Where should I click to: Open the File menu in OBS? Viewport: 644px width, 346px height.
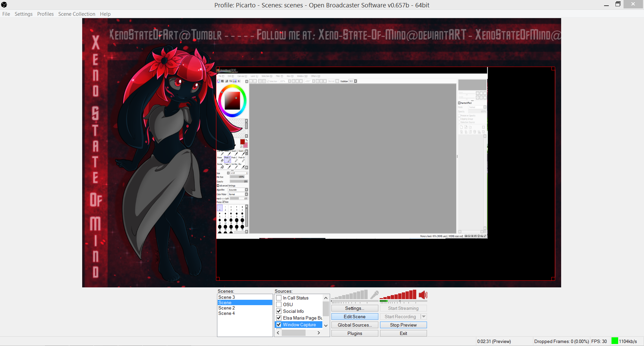[6, 14]
